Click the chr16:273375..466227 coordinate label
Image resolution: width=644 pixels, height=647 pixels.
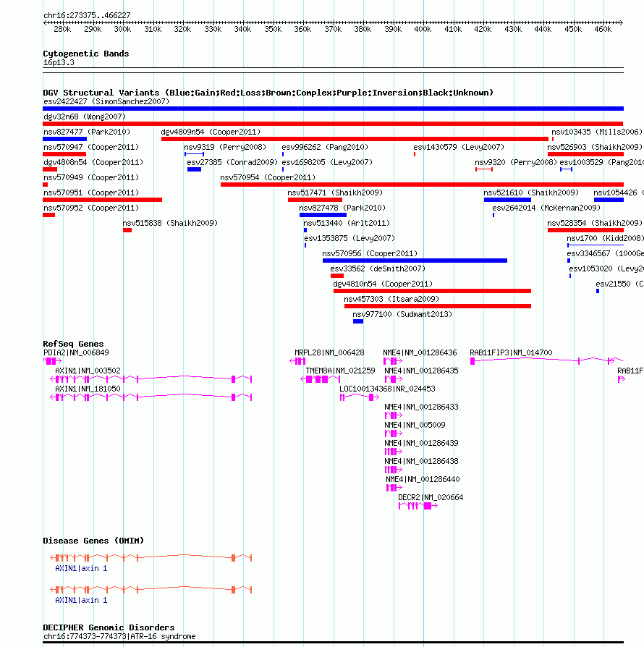coord(87,16)
